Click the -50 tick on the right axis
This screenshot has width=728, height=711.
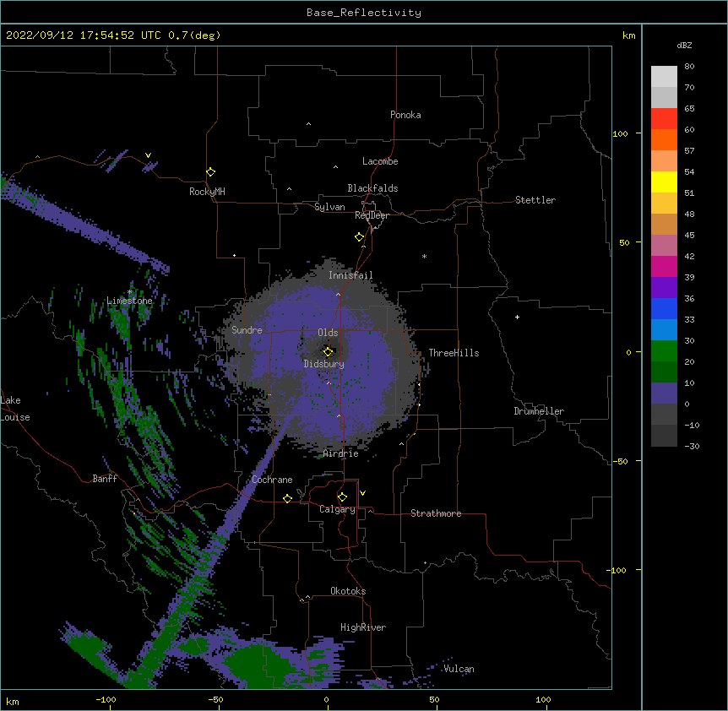tap(620, 461)
